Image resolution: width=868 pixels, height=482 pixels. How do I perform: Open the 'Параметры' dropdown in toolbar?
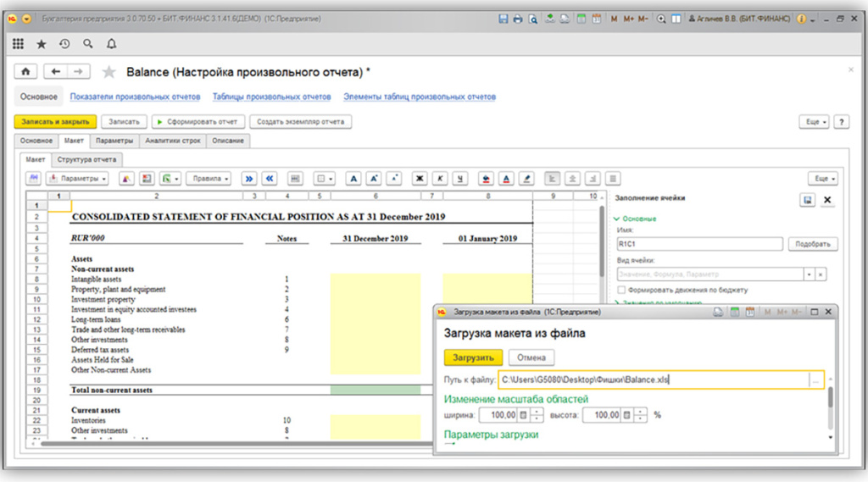coord(77,179)
